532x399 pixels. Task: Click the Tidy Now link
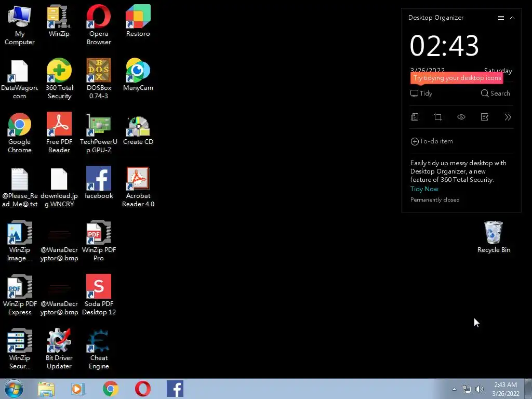pos(424,189)
